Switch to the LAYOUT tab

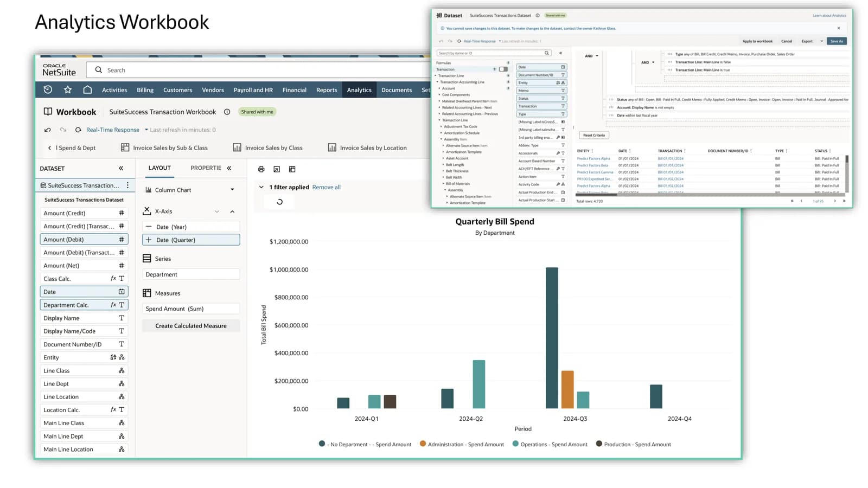coord(159,168)
